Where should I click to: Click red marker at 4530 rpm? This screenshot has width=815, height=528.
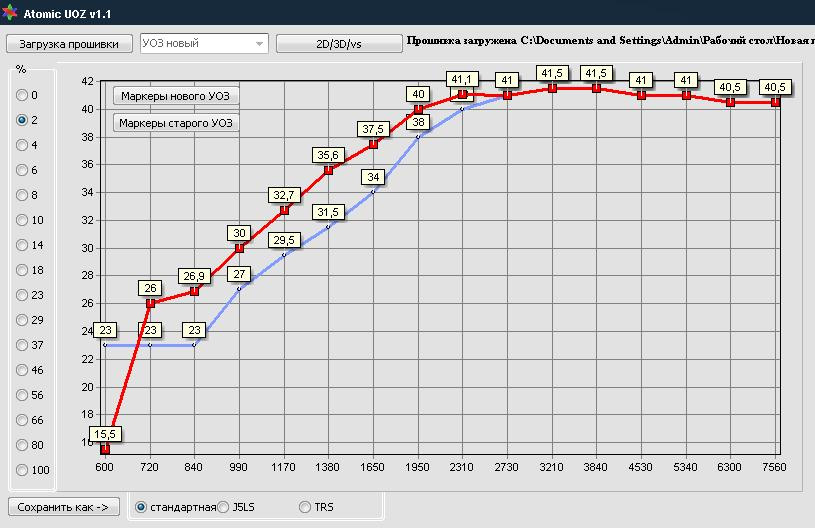[641, 95]
